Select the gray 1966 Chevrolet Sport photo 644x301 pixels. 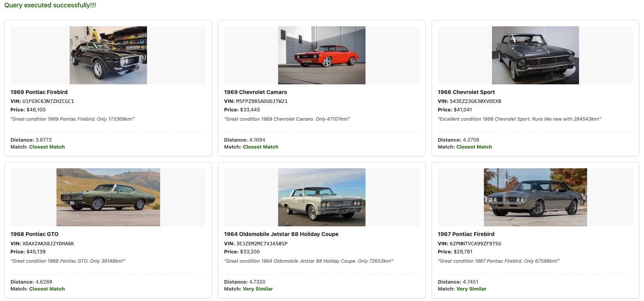click(x=535, y=55)
